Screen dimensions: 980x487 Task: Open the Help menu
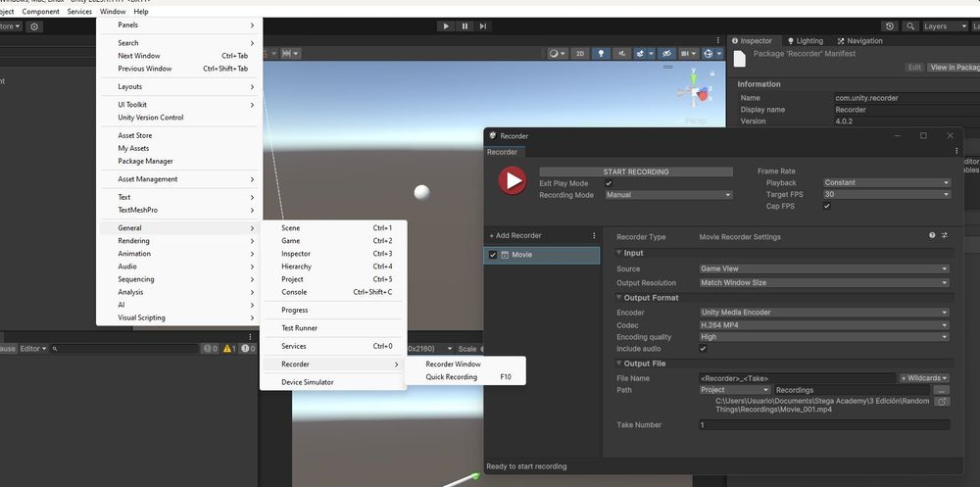tap(140, 11)
